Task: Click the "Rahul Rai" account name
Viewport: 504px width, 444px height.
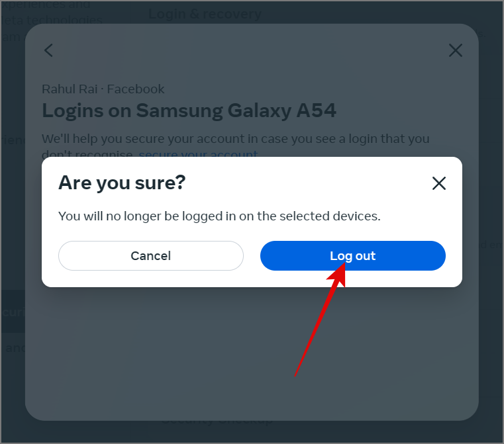Action: click(x=70, y=89)
